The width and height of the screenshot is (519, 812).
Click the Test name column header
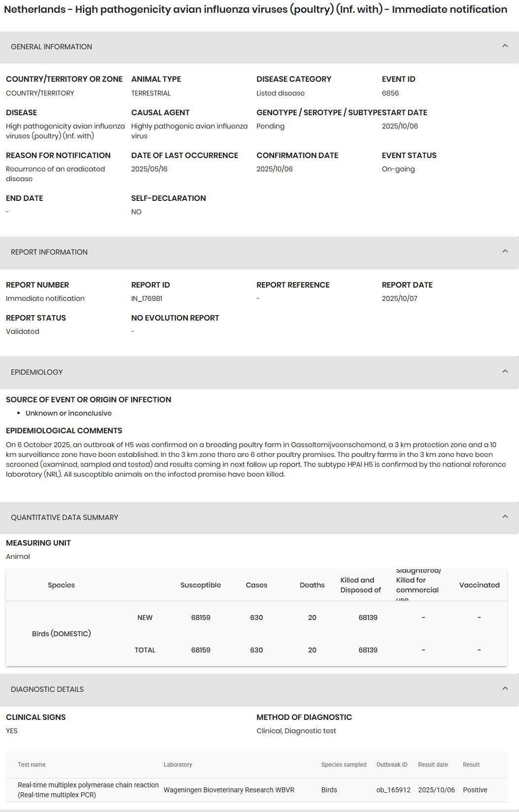(32, 765)
